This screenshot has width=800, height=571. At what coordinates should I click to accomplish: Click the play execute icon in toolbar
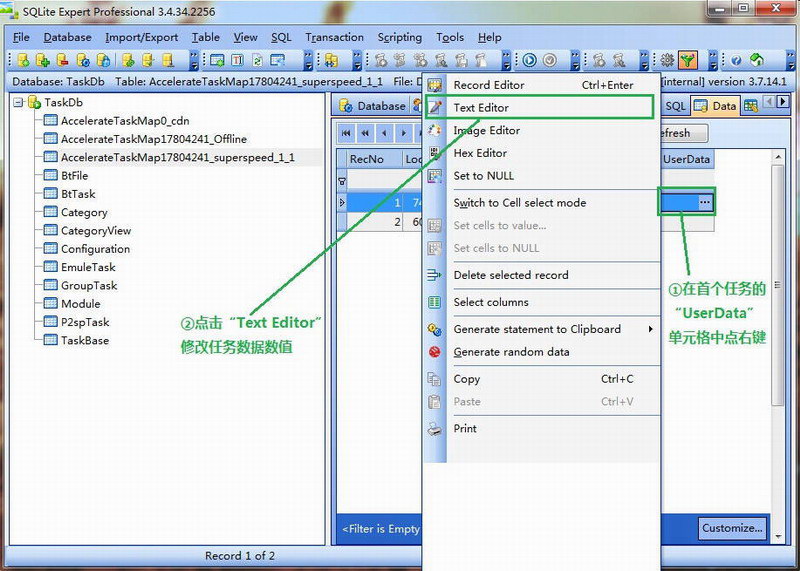click(529, 61)
